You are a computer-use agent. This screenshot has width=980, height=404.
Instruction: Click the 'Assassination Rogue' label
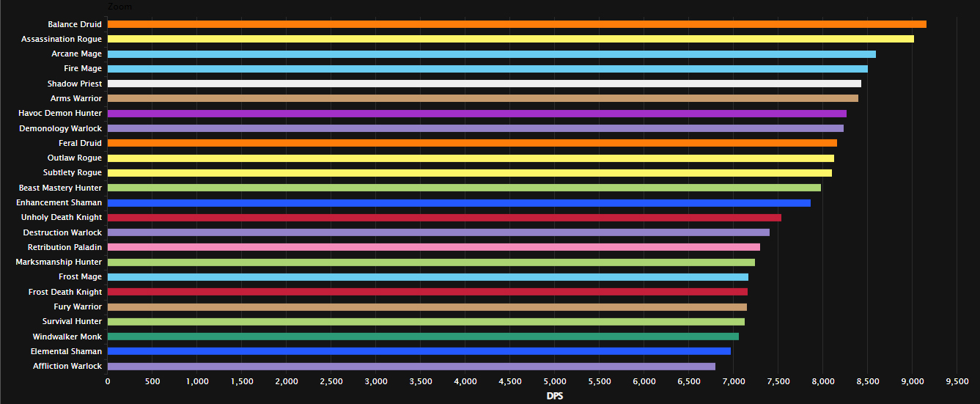pyautogui.click(x=62, y=39)
